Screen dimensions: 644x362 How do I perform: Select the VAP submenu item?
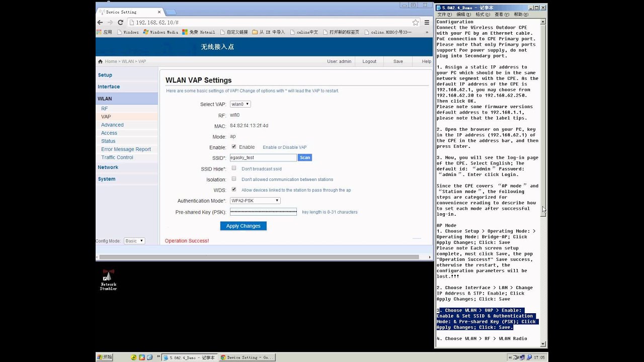click(x=126, y=117)
